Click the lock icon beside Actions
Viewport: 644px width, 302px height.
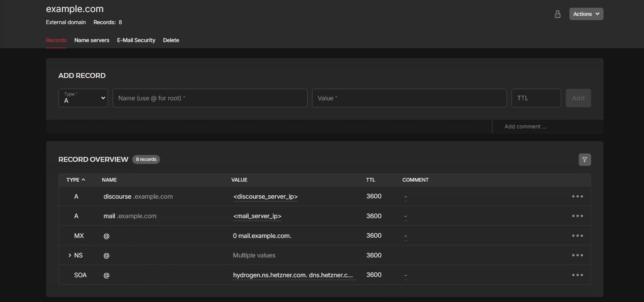(x=557, y=14)
